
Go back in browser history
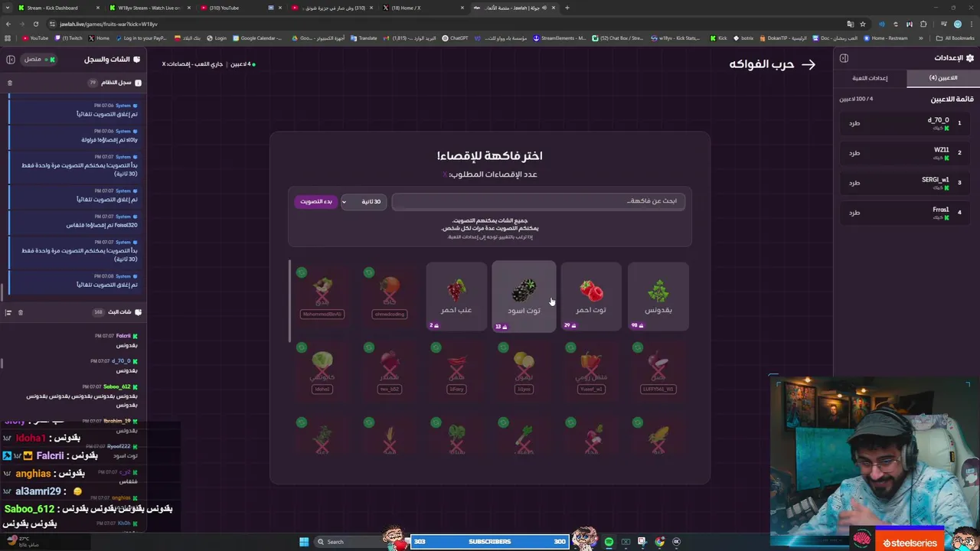click(8, 24)
